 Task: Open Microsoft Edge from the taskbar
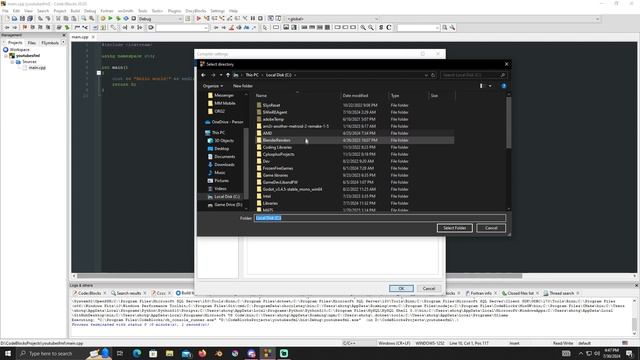click(x=137, y=353)
